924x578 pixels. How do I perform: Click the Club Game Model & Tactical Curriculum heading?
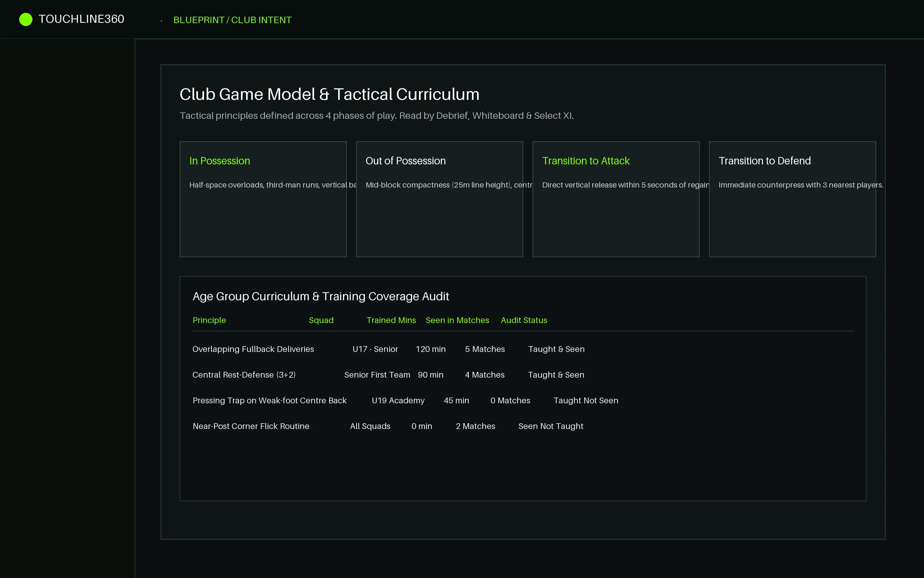click(x=329, y=94)
